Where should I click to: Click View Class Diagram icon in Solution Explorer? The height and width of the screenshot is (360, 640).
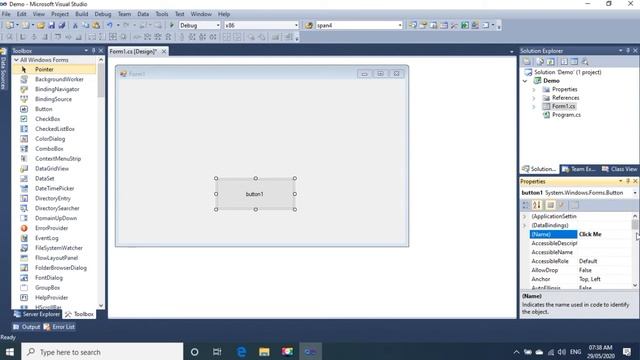[x=585, y=62]
